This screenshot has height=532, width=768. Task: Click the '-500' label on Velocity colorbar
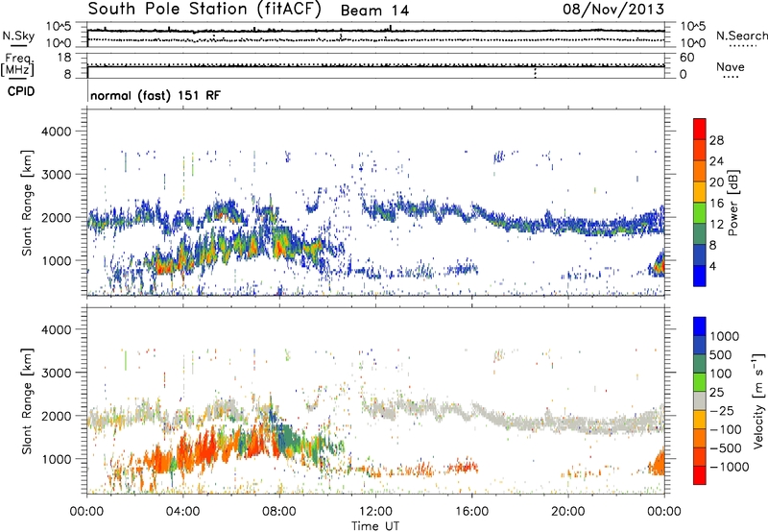pyautogui.click(x=726, y=448)
